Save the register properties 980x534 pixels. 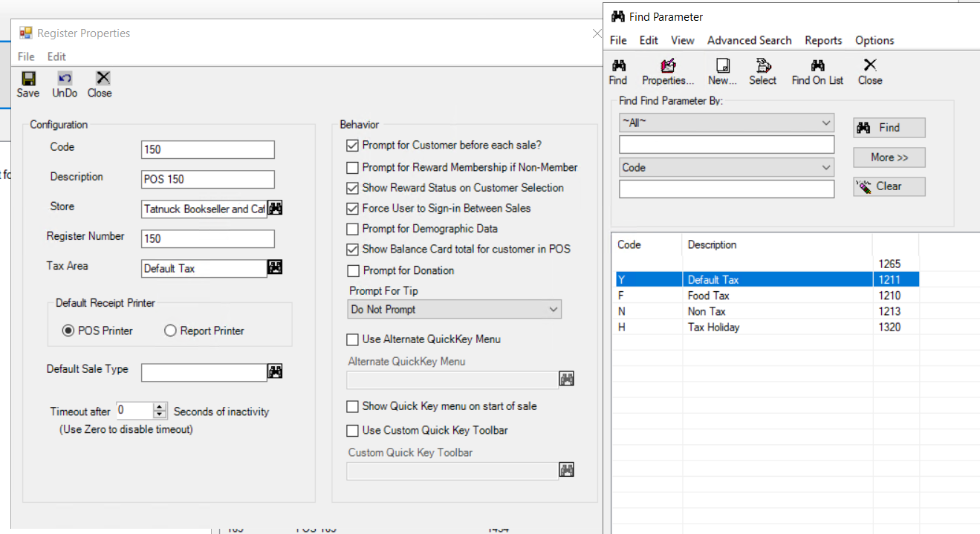coord(28,85)
